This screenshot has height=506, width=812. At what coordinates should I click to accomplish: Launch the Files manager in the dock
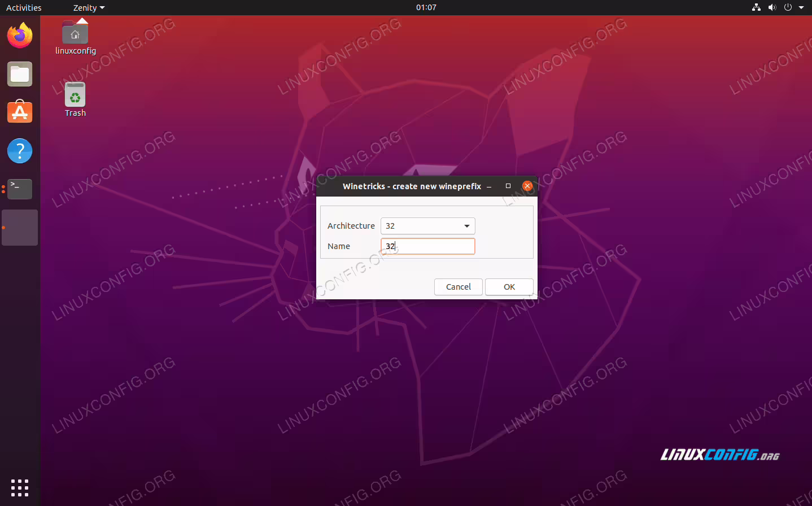coord(20,74)
